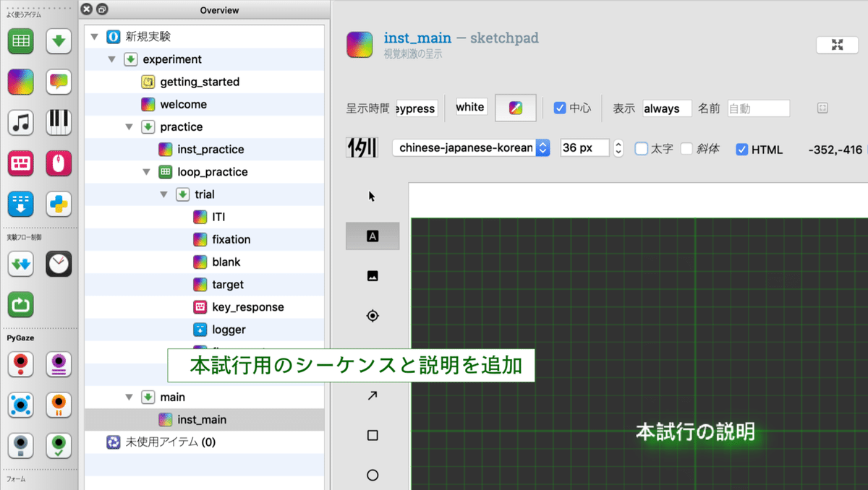Viewport: 868px width, 490px height.
Task: Select the pointer arrow tool in sketchpad
Action: click(x=373, y=196)
